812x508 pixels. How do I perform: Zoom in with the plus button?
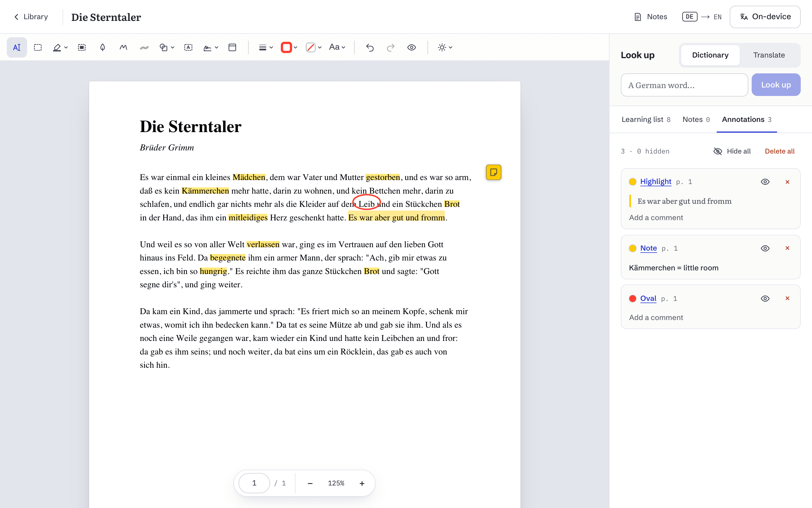(x=362, y=483)
